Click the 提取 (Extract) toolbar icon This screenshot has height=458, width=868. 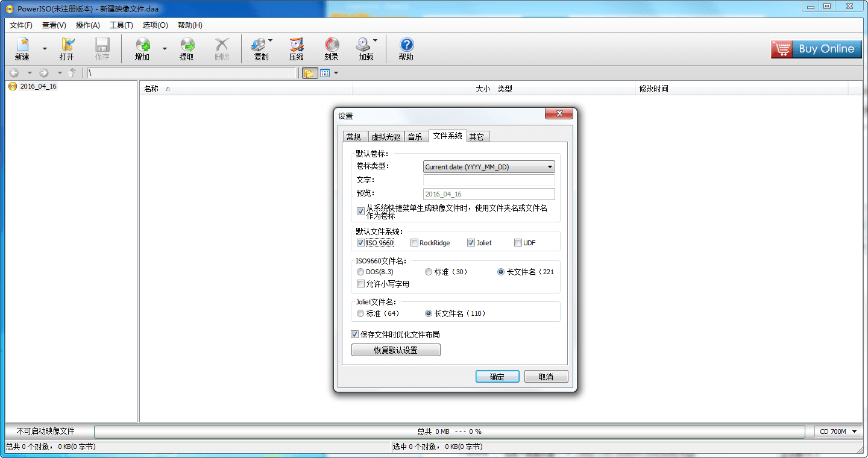(x=187, y=49)
